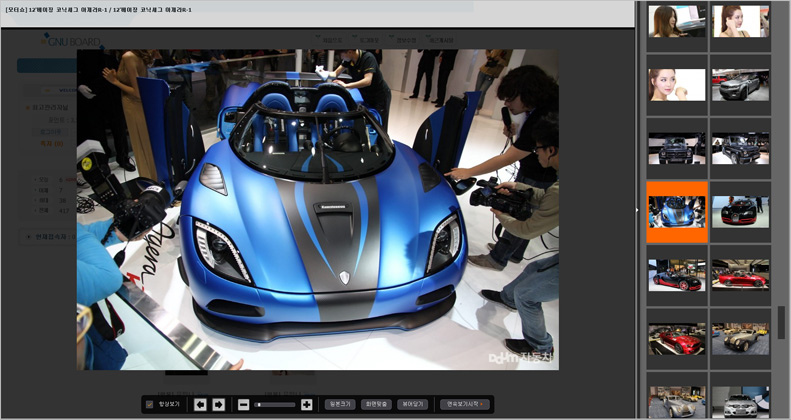Select the beige vintage car thumbnail
Image resolution: width=791 pixels, height=420 pixels.
tap(740, 338)
